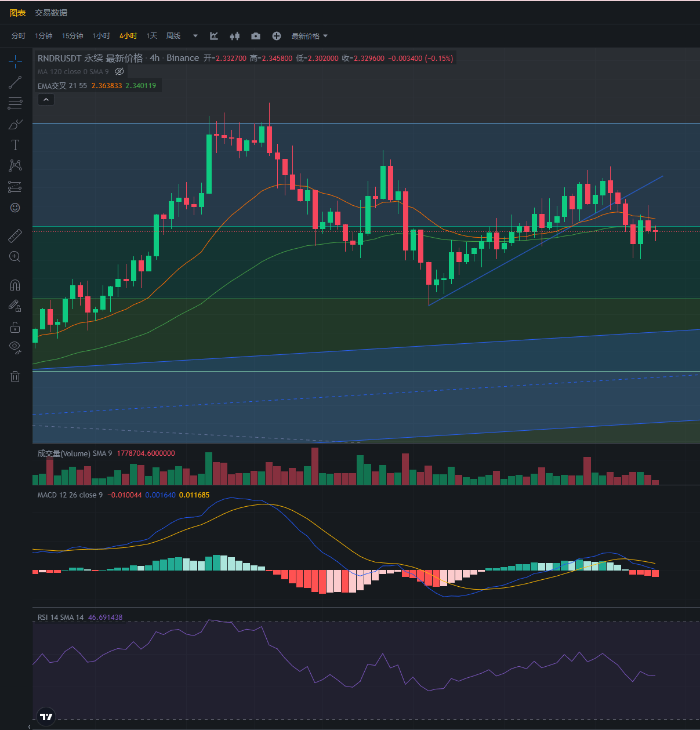700x730 pixels.
Task: Click the TradingView logo
Action: (46, 717)
